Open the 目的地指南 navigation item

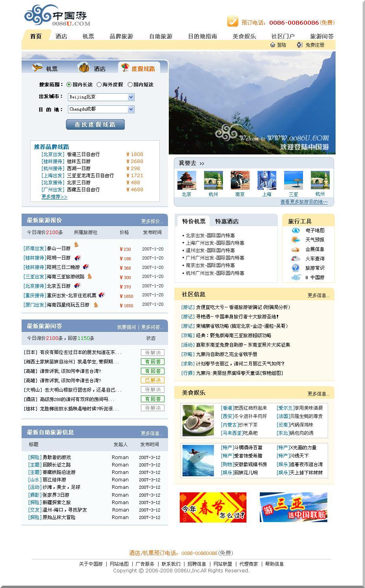pos(203,36)
